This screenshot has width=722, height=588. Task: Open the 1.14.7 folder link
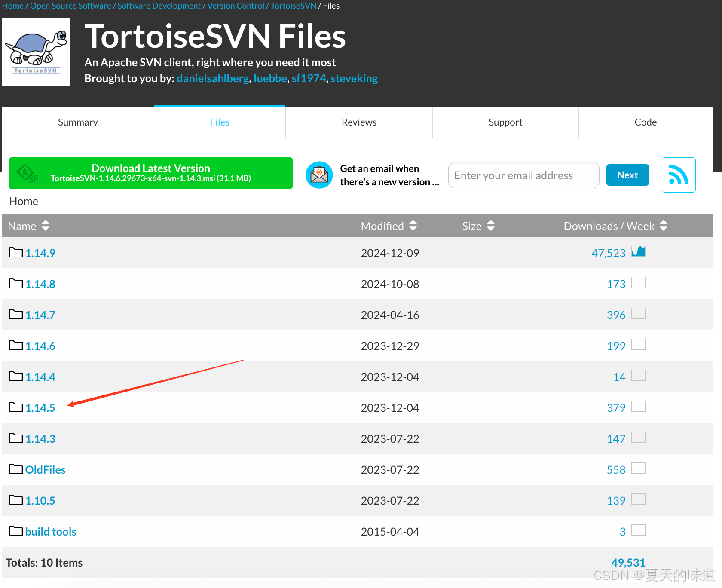(40, 315)
